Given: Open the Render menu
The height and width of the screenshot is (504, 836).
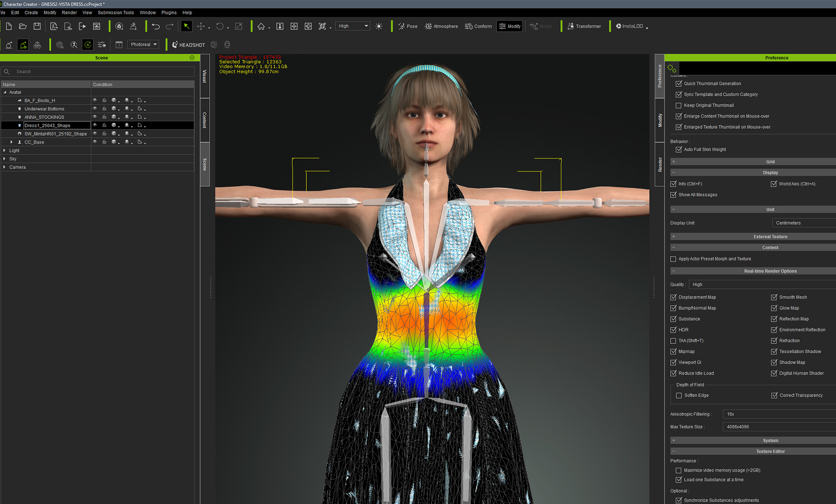Looking at the screenshot, I should click(69, 13).
